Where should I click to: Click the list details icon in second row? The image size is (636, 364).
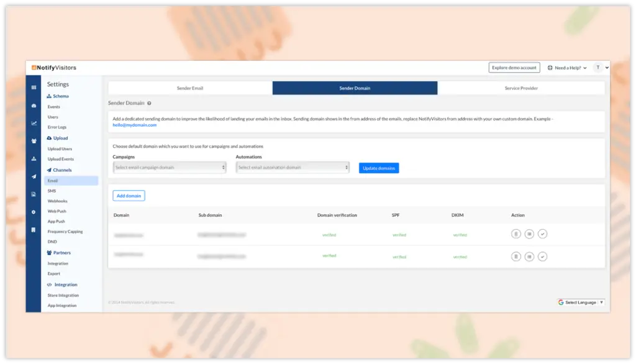click(529, 257)
